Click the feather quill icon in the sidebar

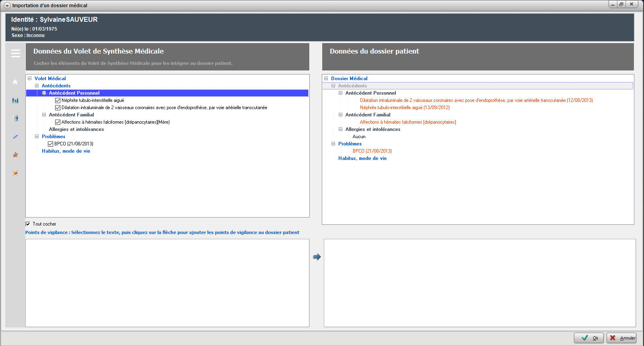pyautogui.click(x=15, y=137)
